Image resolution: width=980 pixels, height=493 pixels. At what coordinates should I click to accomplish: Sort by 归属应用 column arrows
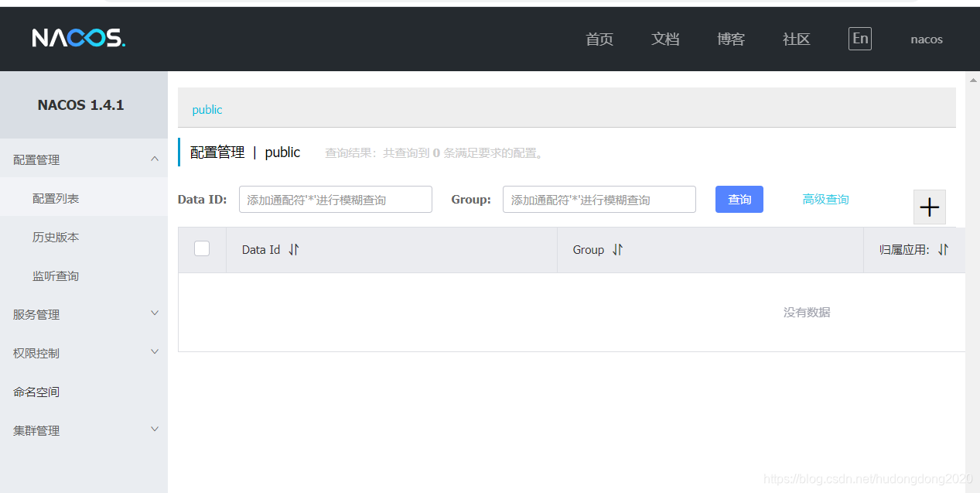tap(943, 250)
